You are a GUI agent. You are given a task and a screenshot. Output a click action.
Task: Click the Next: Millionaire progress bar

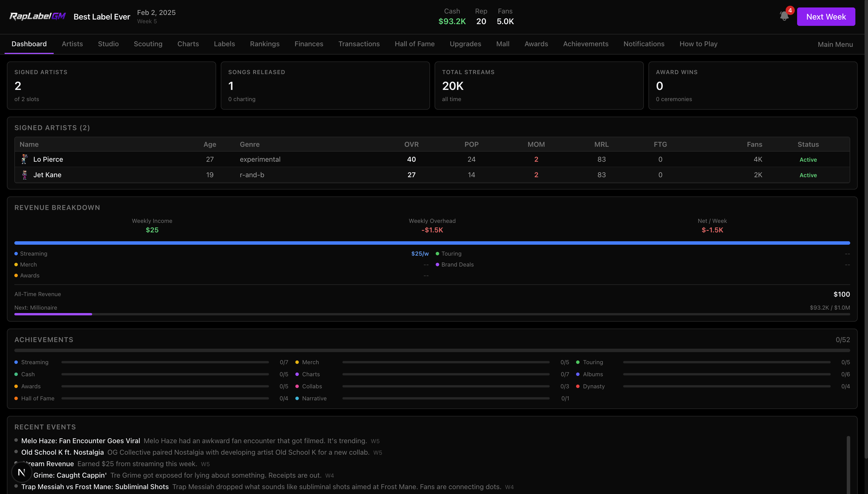coord(432,314)
